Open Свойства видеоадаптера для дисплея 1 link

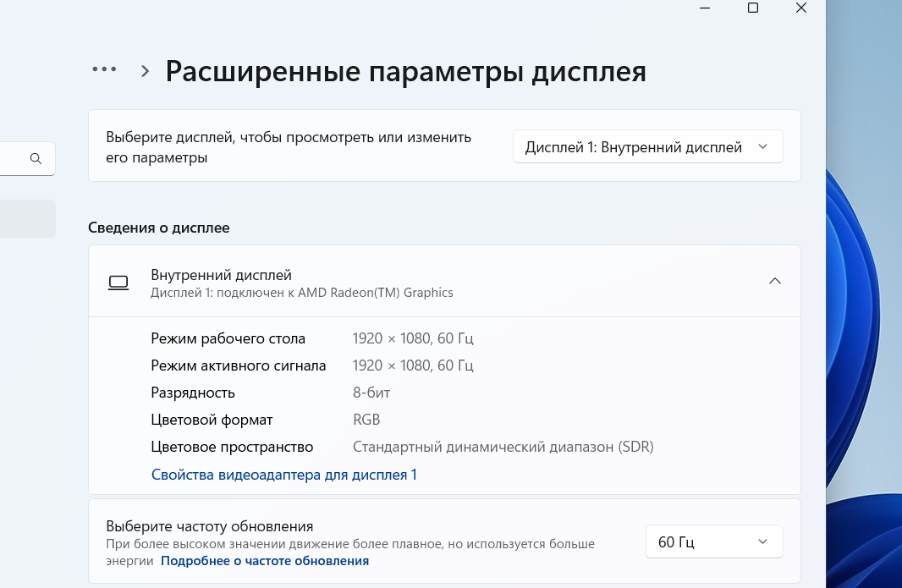tap(283, 475)
